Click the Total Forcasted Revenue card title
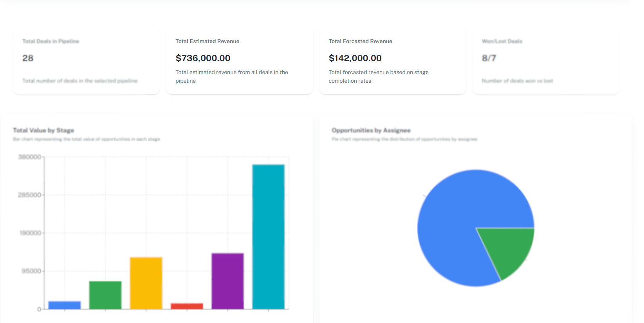Image resolution: width=644 pixels, height=323 pixels. (360, 41)
